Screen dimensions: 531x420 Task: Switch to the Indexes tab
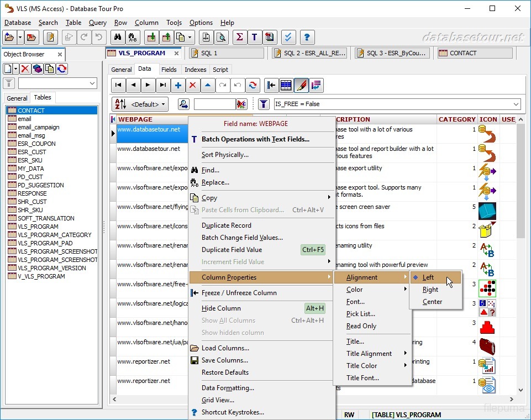pos(196,70)
